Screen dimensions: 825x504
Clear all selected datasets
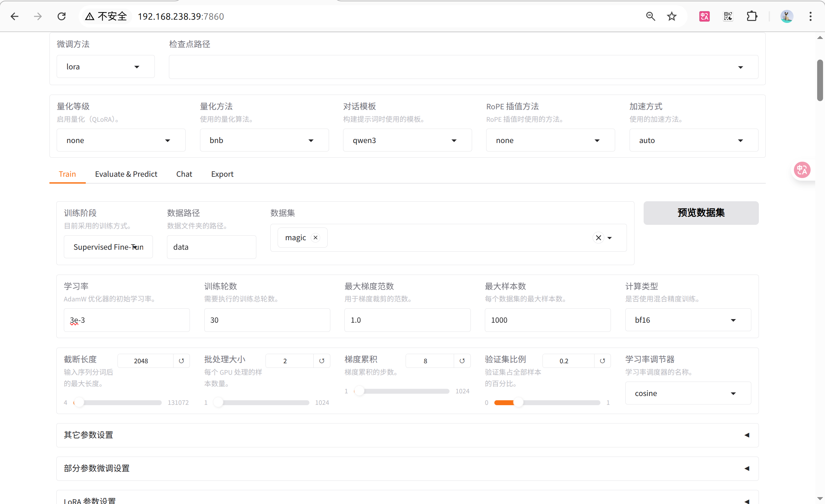(x=598, y=238)
